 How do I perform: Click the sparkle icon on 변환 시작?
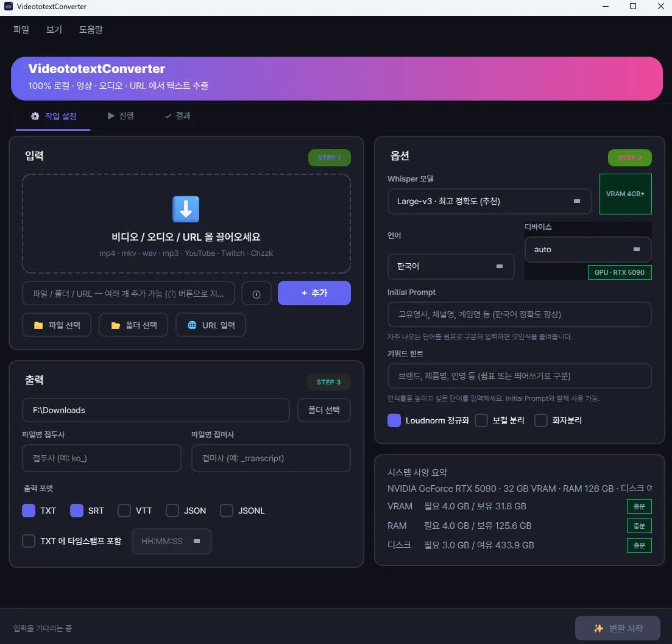[599, 628]
